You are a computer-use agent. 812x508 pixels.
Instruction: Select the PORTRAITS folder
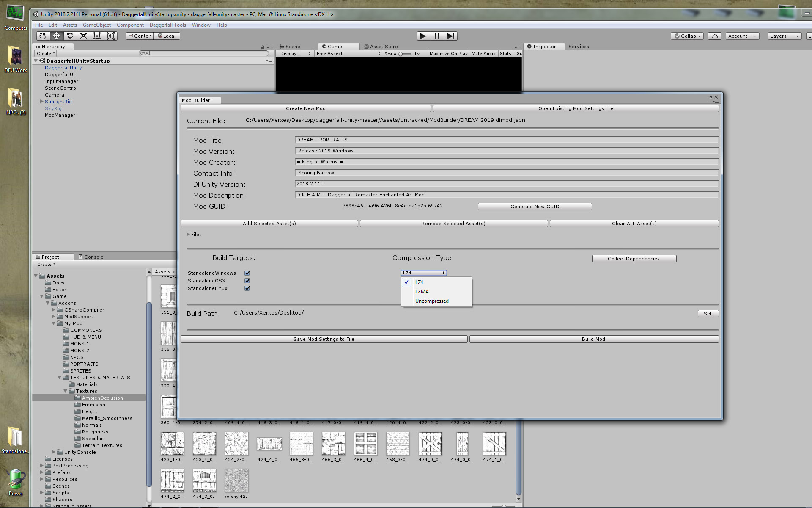[x=84, y=364]
